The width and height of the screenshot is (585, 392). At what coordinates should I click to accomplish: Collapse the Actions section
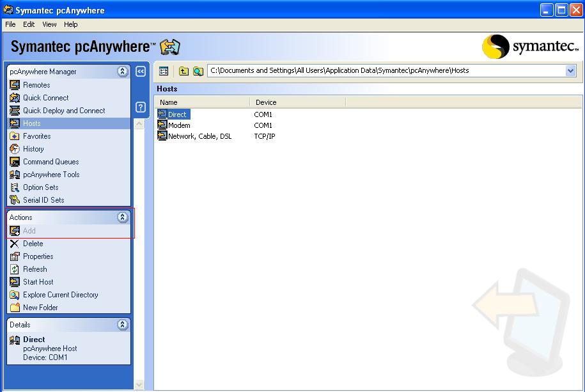click(122, 217)
